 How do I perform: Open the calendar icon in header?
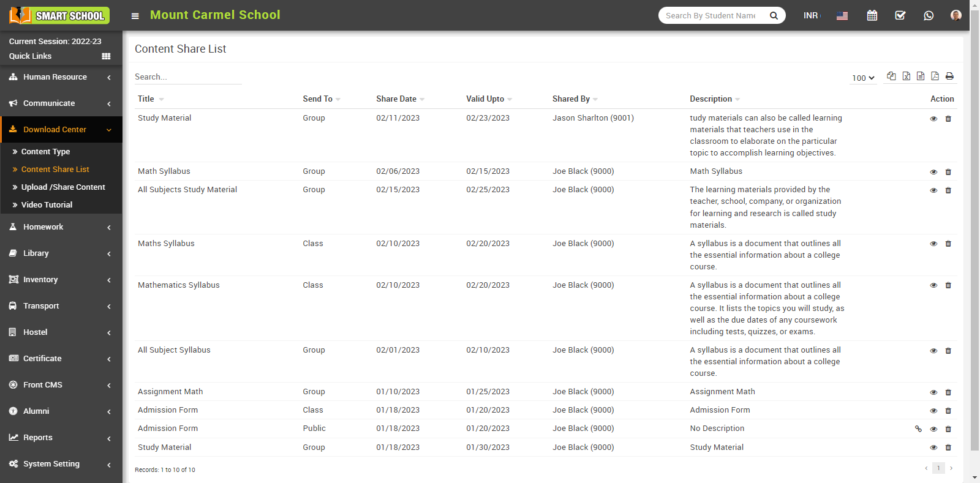872,15
